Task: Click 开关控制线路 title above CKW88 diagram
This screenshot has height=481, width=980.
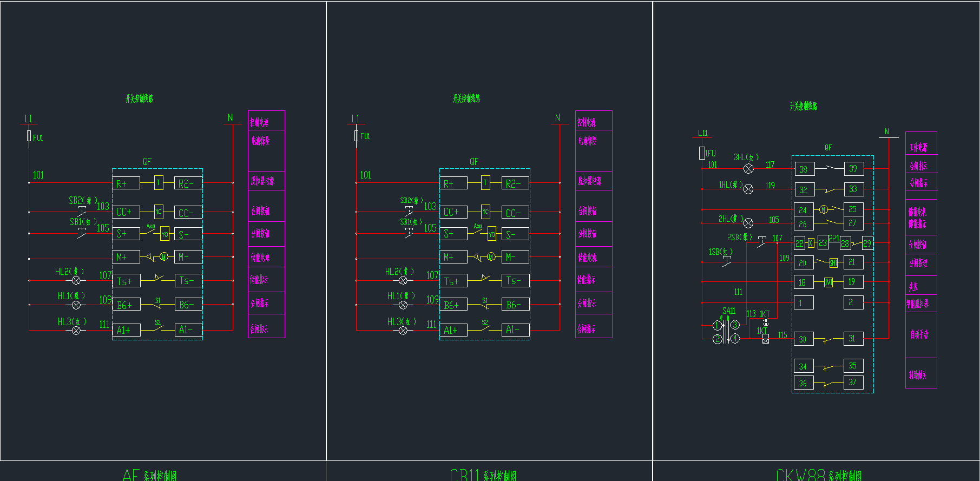Action: tap(803, 106)
